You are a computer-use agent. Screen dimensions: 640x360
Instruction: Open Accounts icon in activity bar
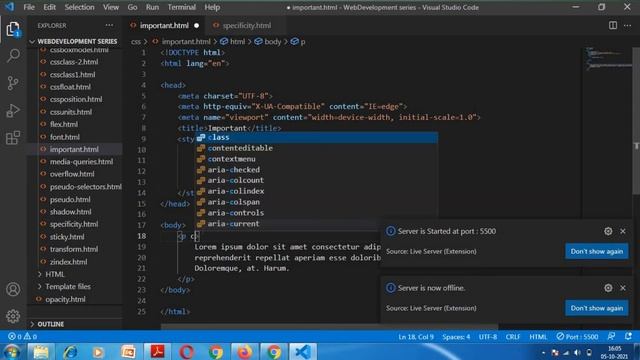(x=13, y=289)
